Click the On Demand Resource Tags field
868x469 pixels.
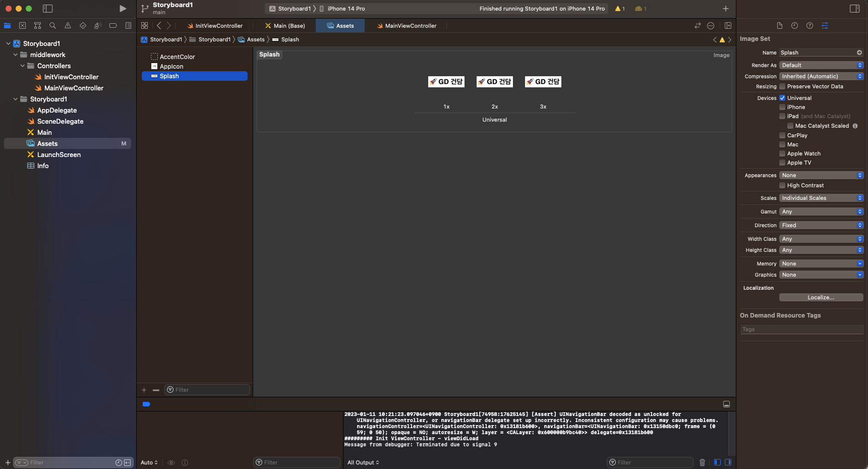click(x=802, y=330)
